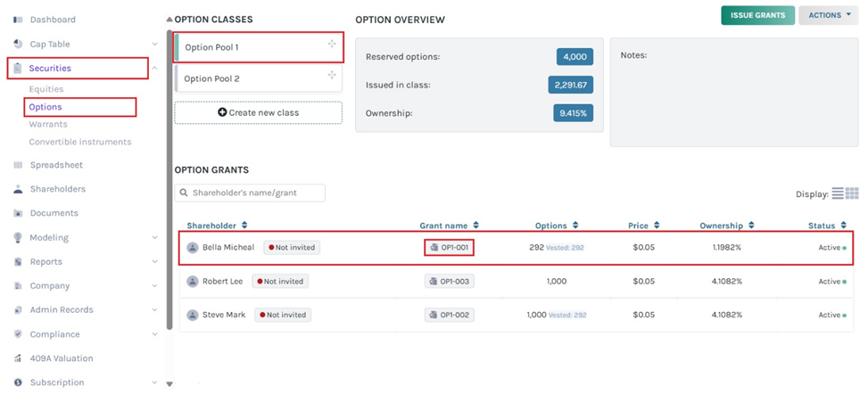Expand the Compliance chevron
The image size is (868, 402).
154,334
